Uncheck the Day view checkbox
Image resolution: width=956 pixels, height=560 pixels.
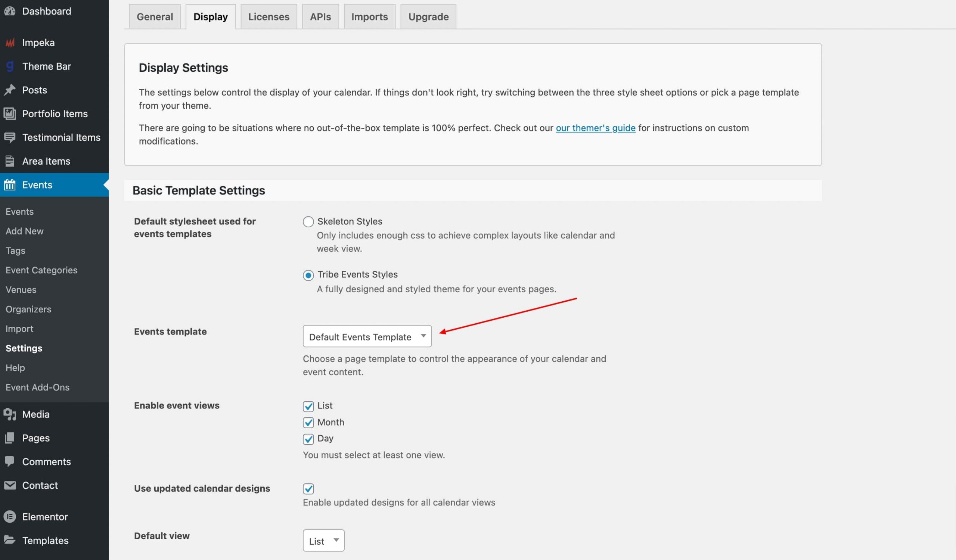click(x=308, y=439)
